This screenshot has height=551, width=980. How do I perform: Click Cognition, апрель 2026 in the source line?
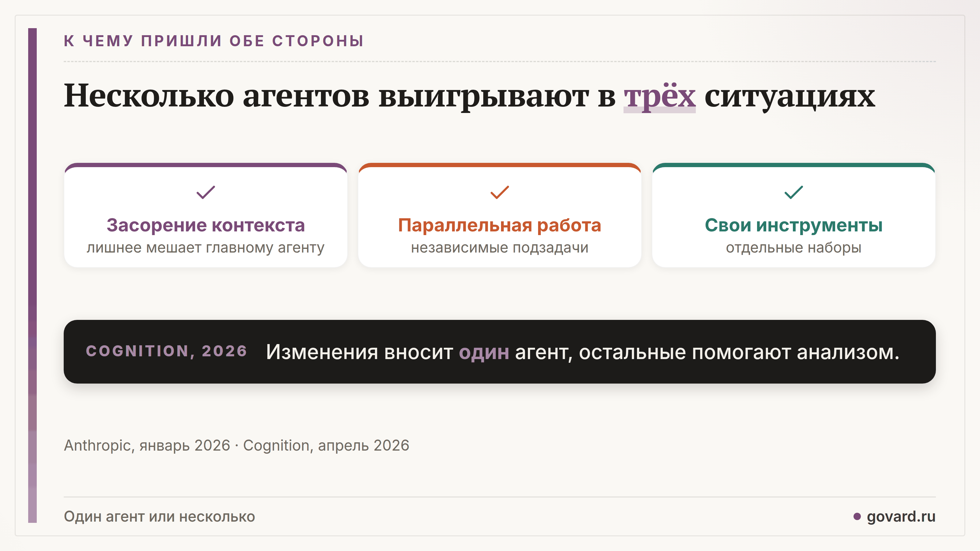(x=326, y=445)
